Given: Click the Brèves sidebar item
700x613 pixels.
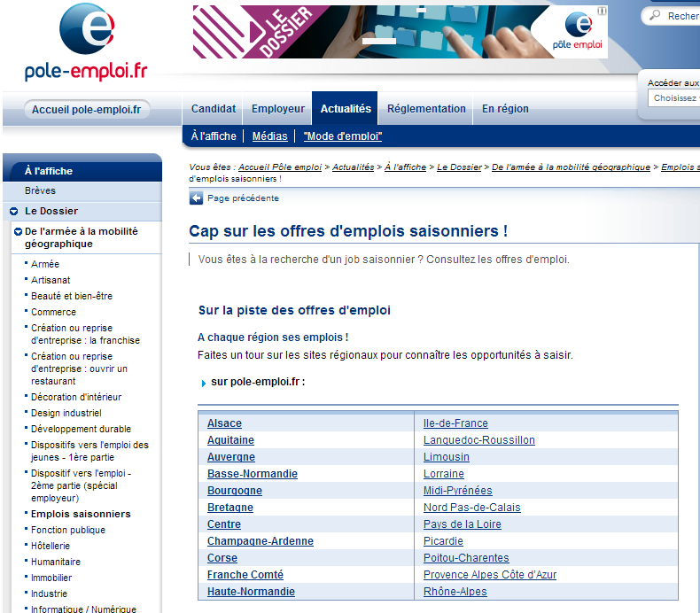Looking at the screenshot, I should click(41, 190).
